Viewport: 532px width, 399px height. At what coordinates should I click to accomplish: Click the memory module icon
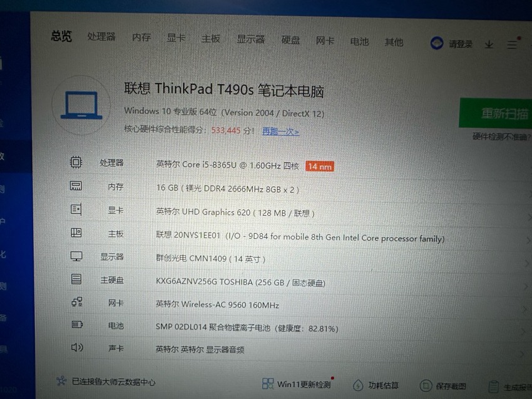[x=76, y=186]
